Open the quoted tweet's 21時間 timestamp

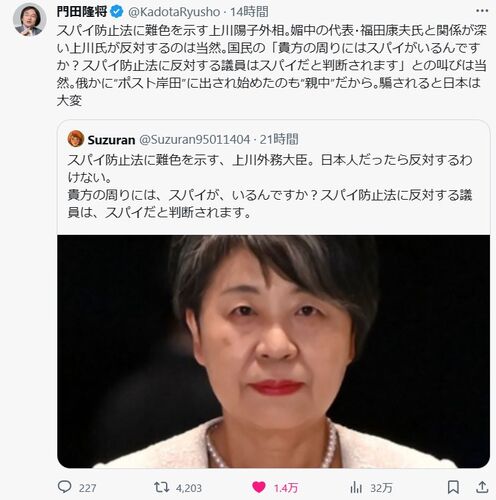point(279,139)
